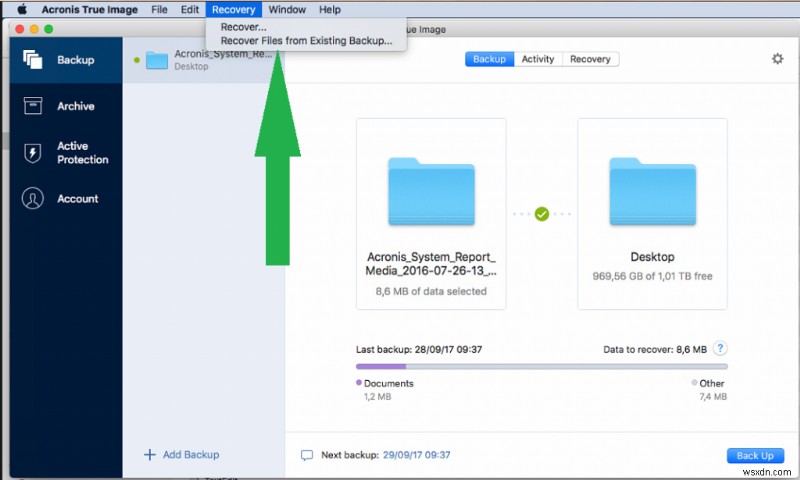
Task: Open the Help menu
Action: pyautogui.click(x=330, y=9)
